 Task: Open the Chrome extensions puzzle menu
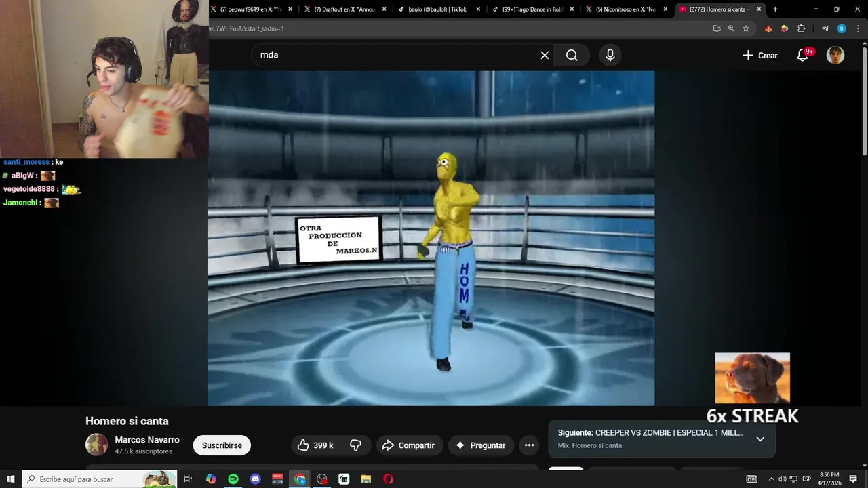point(801,28)
